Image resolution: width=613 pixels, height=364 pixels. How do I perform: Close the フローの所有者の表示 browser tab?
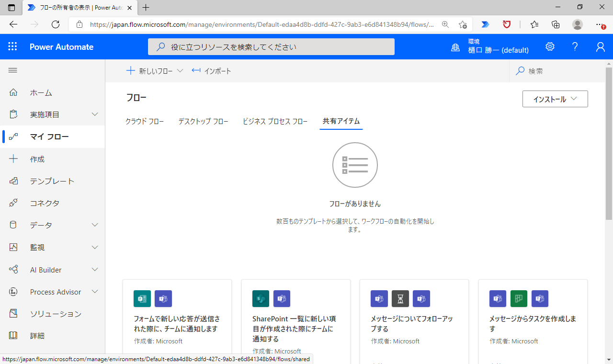(129, 8)
